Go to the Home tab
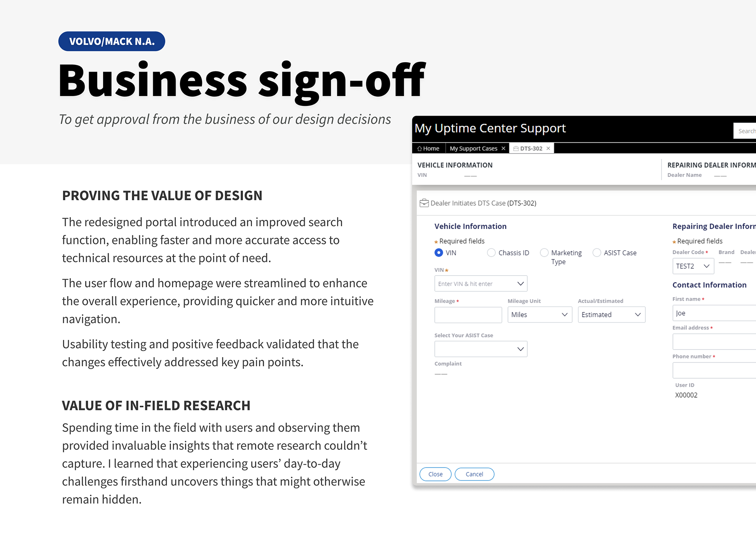 (x=431, y=149)
